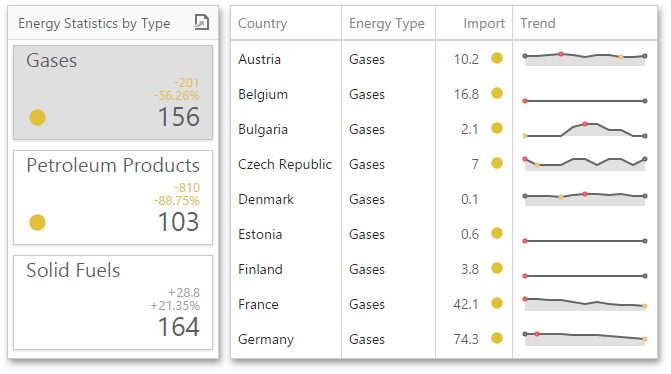Select the Petroleum Products card
Screen dimensions: 671x374
(113, 197)
